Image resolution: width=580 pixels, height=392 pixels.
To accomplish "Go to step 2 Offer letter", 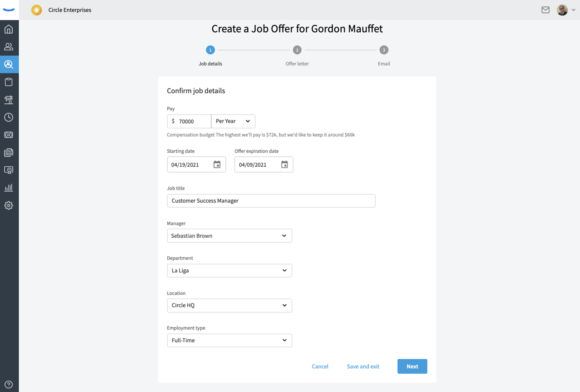I will (297, 50).
